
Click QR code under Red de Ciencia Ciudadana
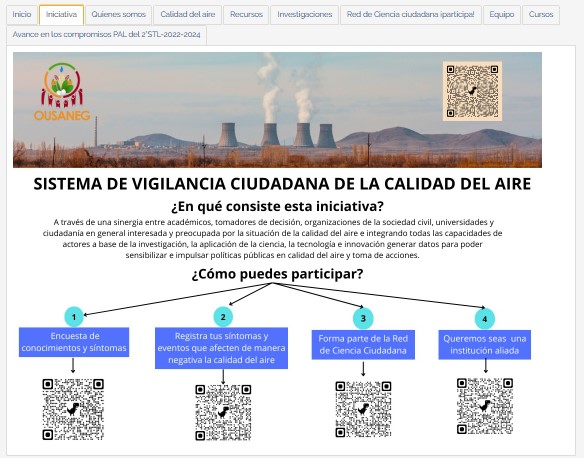click(x=363, y=409)
